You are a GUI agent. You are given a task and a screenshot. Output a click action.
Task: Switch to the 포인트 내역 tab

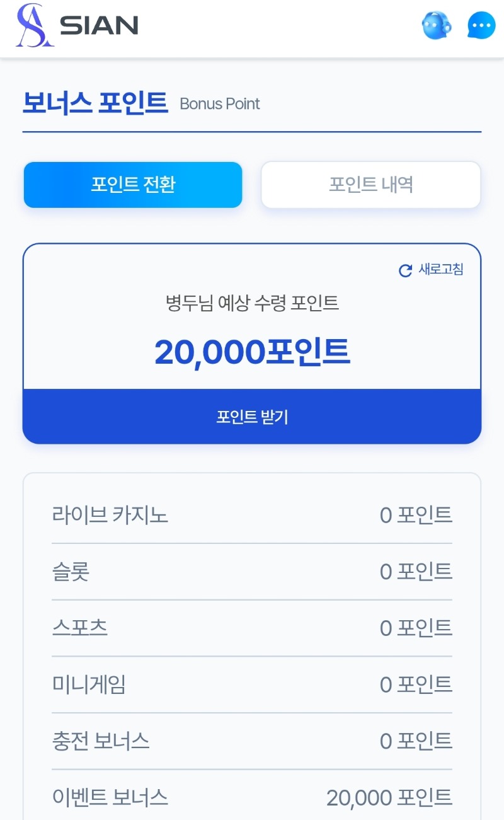tap(370, 185)
